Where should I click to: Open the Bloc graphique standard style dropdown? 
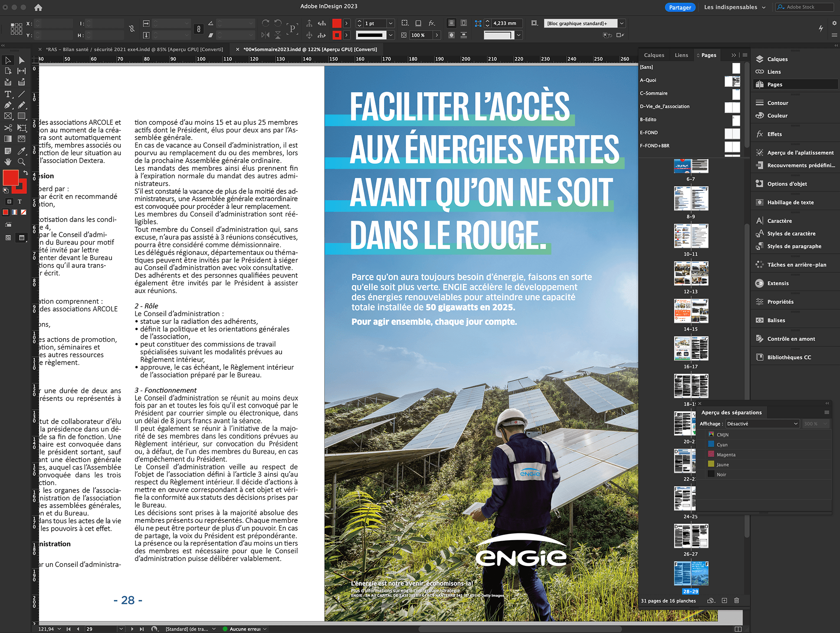(622, 23)
